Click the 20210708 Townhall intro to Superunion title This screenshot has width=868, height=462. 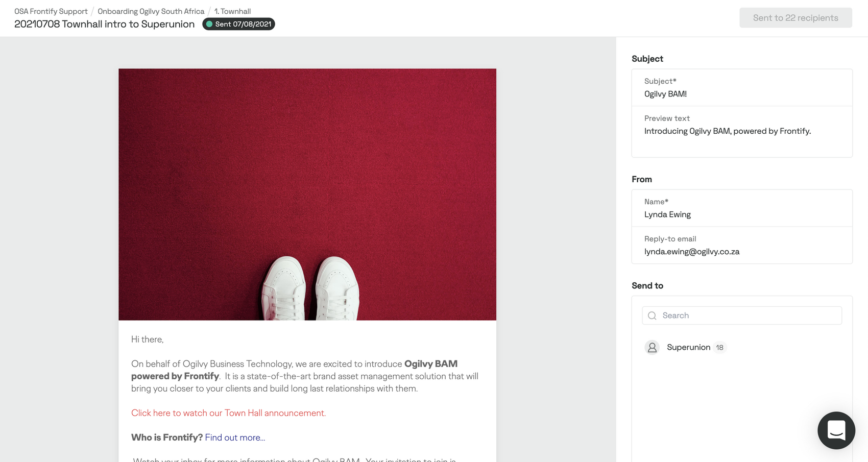[x=104, y=24]
